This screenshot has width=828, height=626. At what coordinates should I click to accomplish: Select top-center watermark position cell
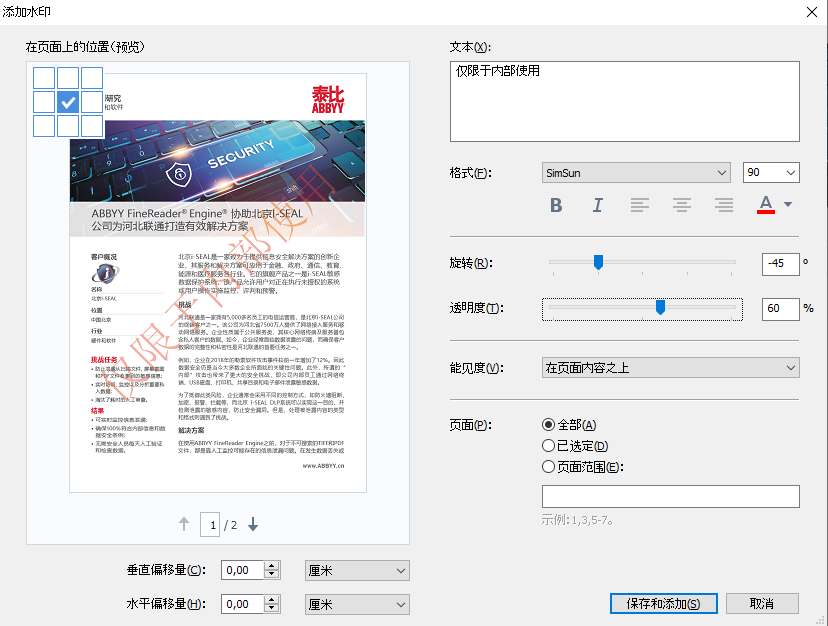(68, 78)
